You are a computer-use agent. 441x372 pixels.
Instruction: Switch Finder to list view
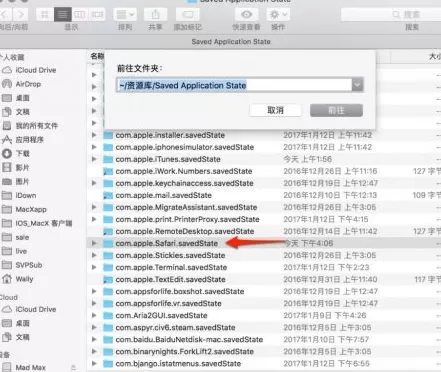tap(62, 15)
